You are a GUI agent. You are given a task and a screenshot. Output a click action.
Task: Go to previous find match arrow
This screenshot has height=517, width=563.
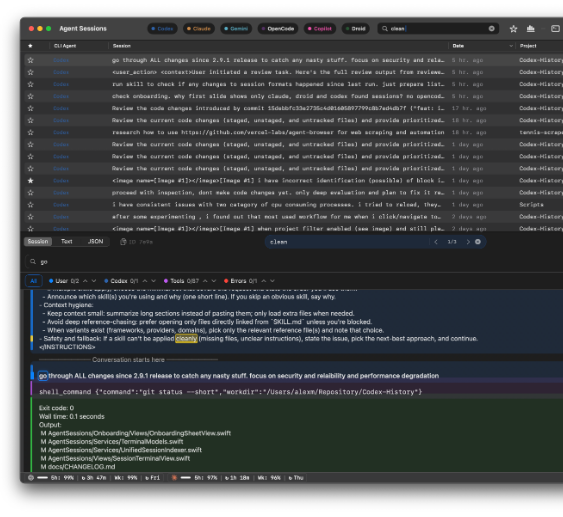[436, 242]
